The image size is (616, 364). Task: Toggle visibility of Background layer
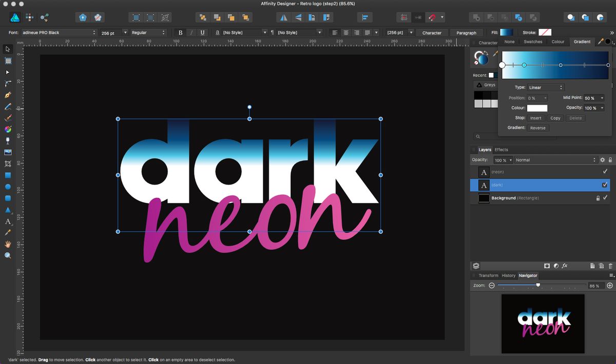605,198
